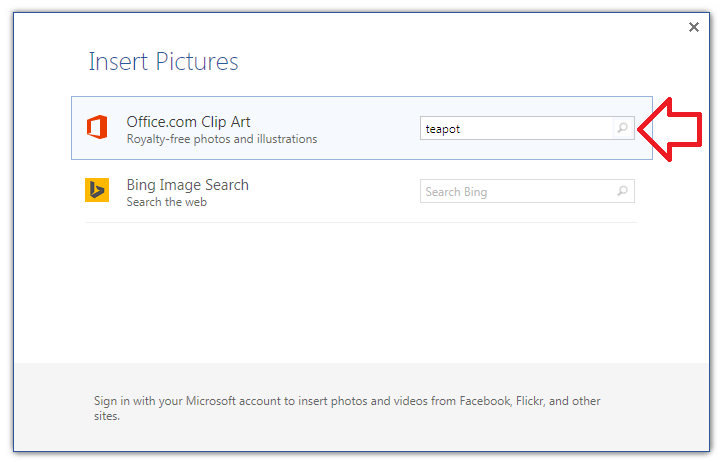Click the yellow Bing logo icon

click(x=97, y=190)
